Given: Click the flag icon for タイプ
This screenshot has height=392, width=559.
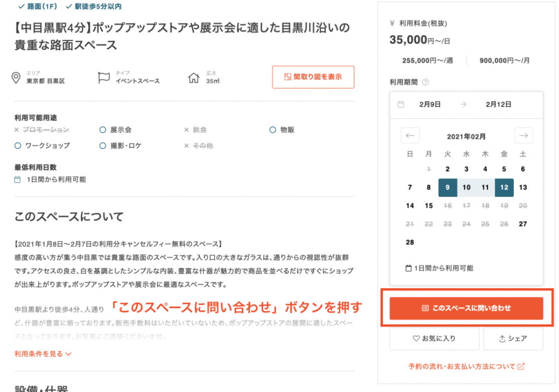Looking at the screenshot, I should coord(104,78).
